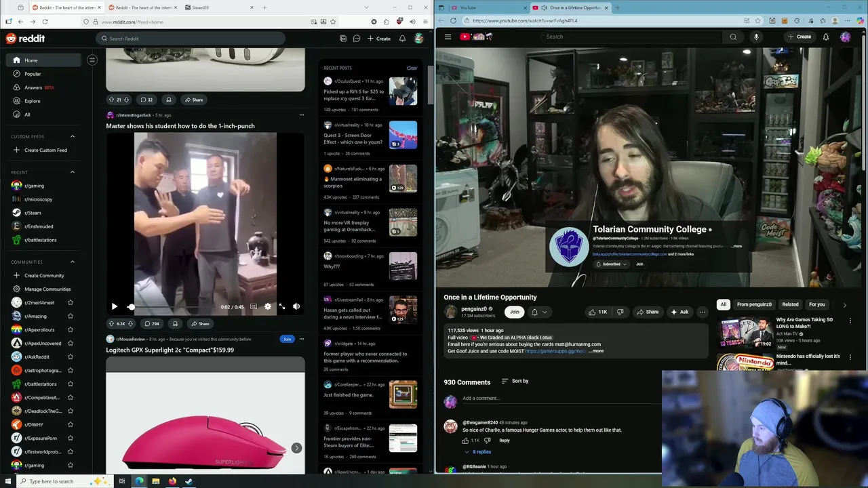Click Reddit advertise icon next to chat

pyautogui.click(x=343, y=39)
